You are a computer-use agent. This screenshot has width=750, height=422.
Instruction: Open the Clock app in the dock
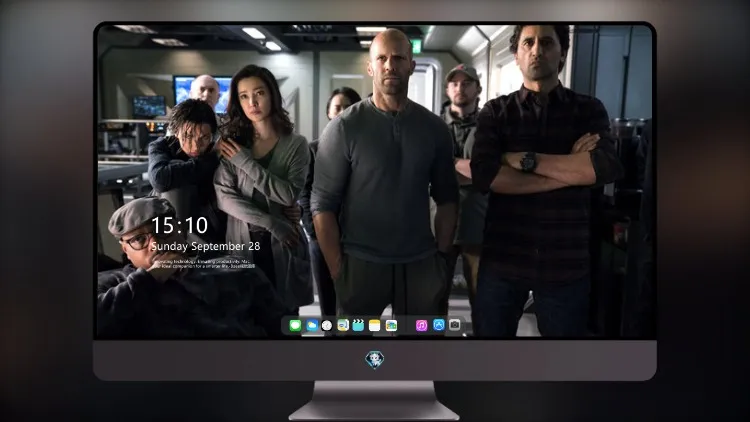click(x=327, y=325)
